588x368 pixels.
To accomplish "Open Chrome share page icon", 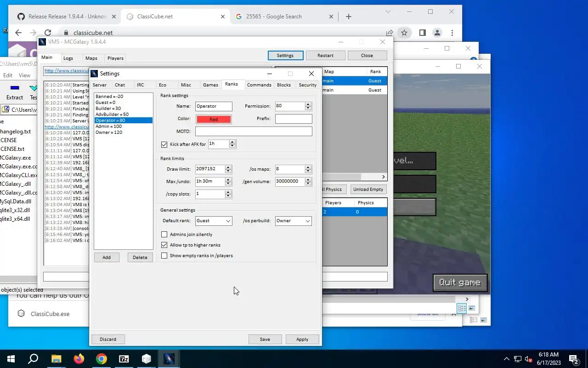I will coord(390,33).
